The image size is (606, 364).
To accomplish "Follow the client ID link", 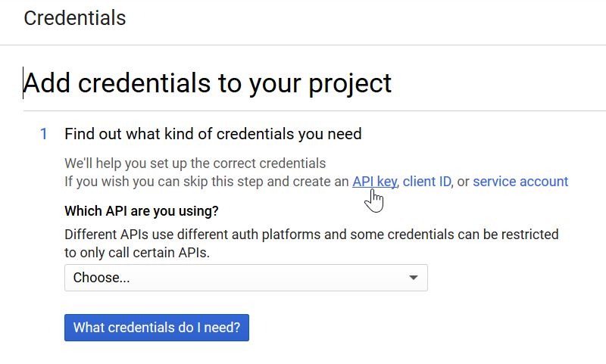I will [x=426, y=182].
